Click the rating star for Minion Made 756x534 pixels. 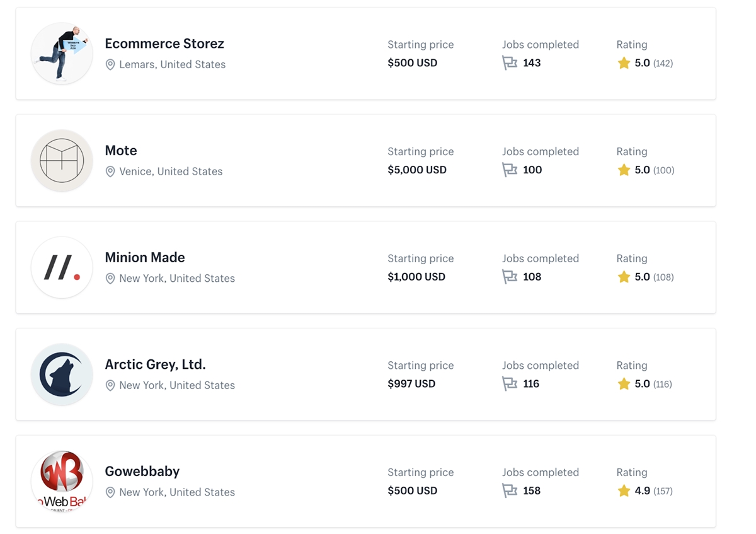624,277
